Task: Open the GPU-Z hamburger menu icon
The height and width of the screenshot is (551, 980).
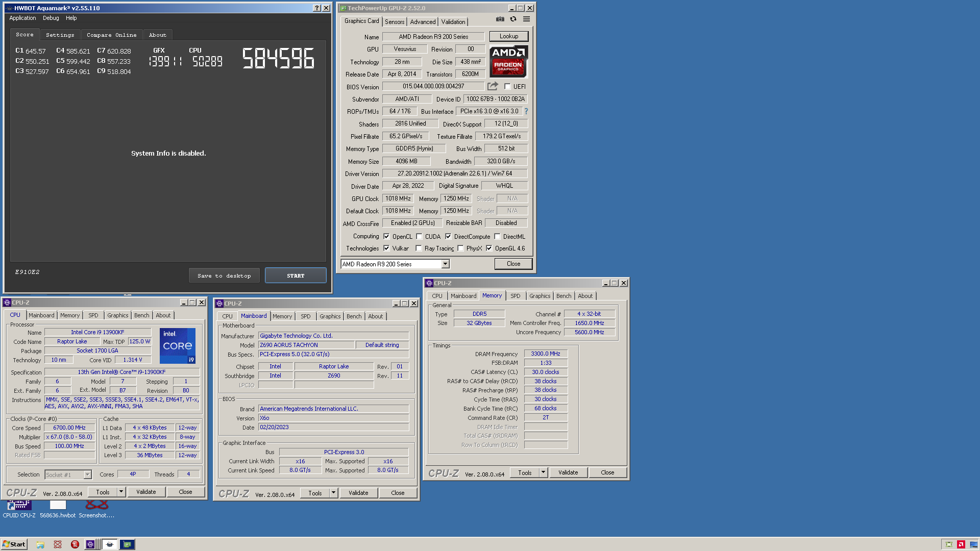Action: pos(526,19)
